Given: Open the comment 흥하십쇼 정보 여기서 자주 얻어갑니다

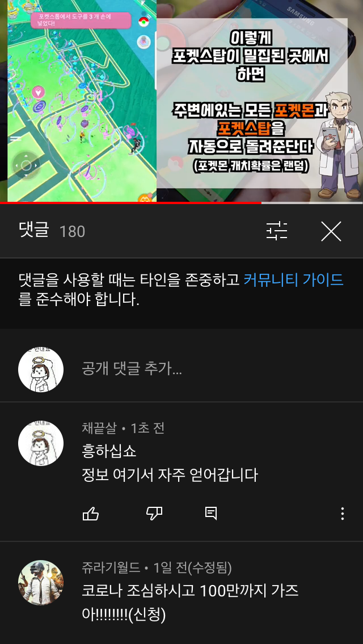Looking at the screenshot, I should coord(170,463).
